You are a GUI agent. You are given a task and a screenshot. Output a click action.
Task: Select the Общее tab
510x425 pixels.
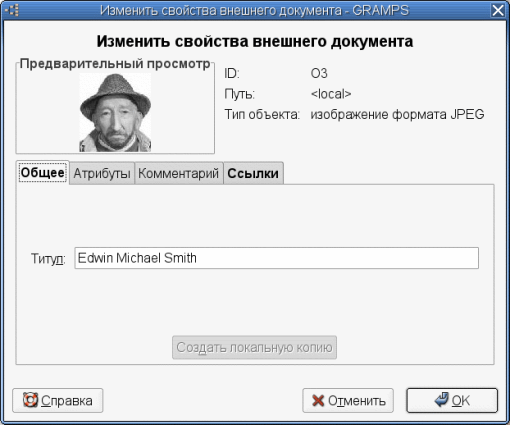click(x=43, y=172)
